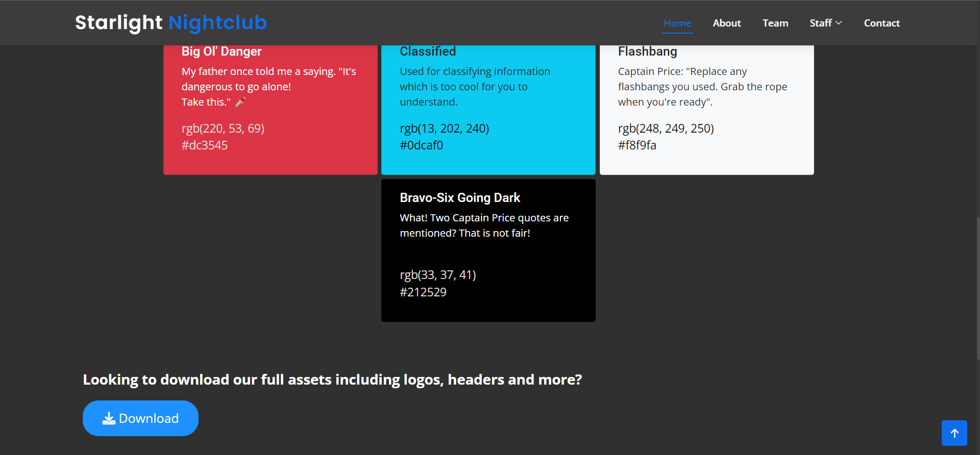Navigate to the Contact page

point(881,23)
